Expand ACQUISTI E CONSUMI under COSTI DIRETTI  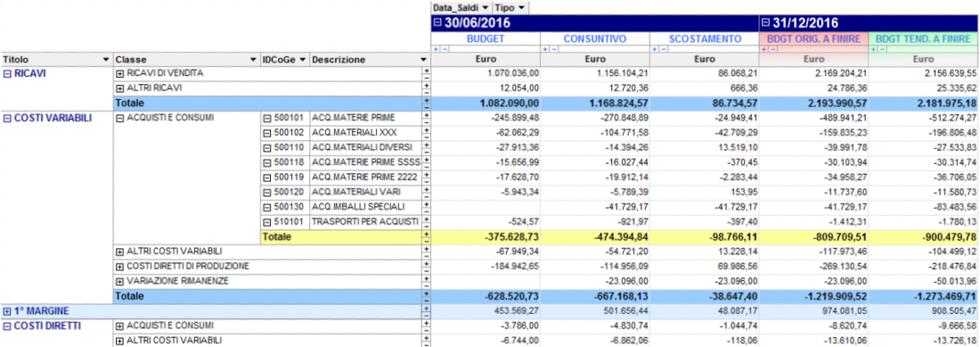point(120,326)
